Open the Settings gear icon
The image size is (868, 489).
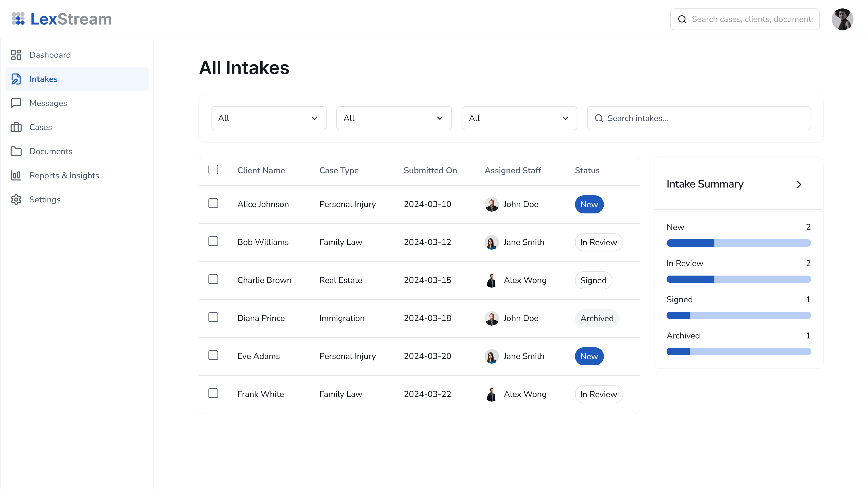pos(16,200)
